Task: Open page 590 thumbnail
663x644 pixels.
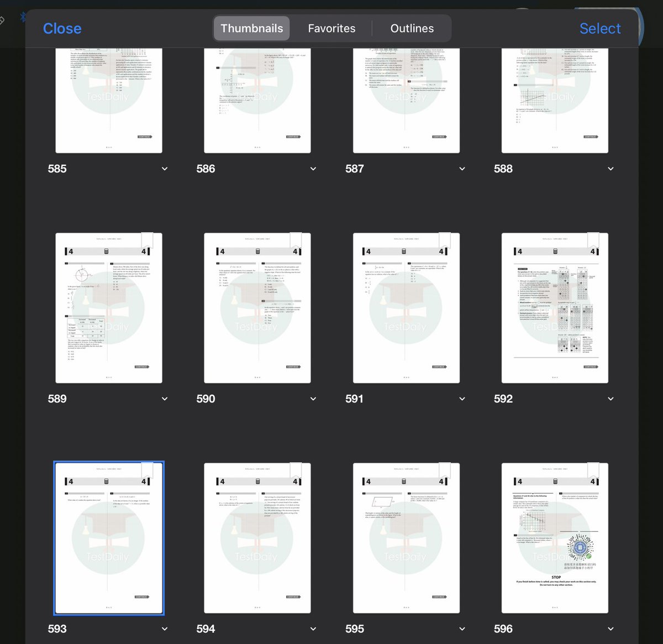Action: click(x=257, y=308)
